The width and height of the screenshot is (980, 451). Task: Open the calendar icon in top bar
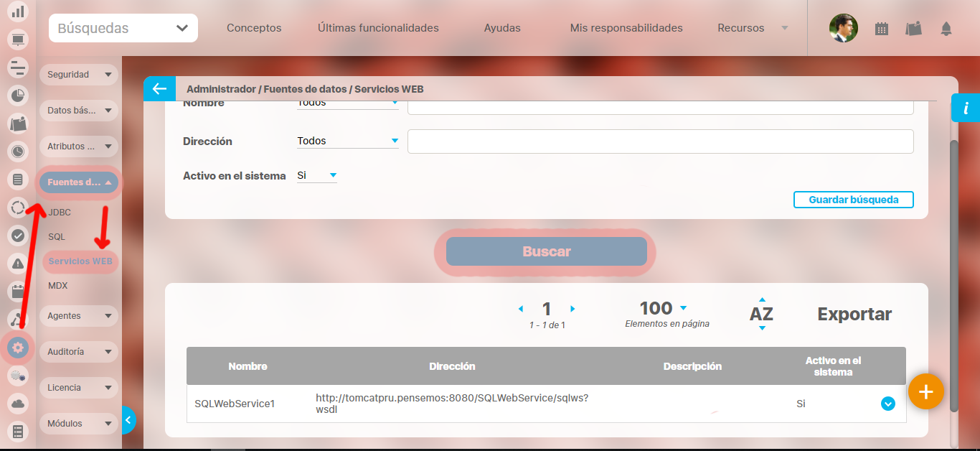[x=882, y=29]
